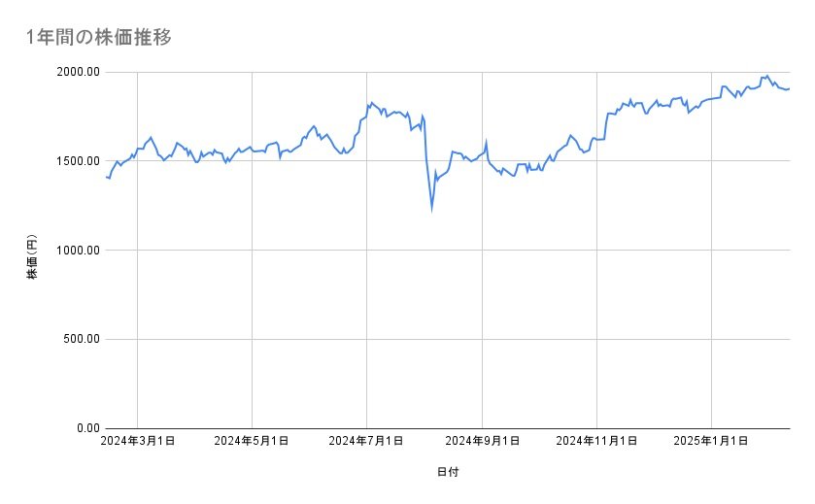This screenshot has height=504, width=815.
Task: Select the 2024年5月1日 date label
Action: point(252,441)
